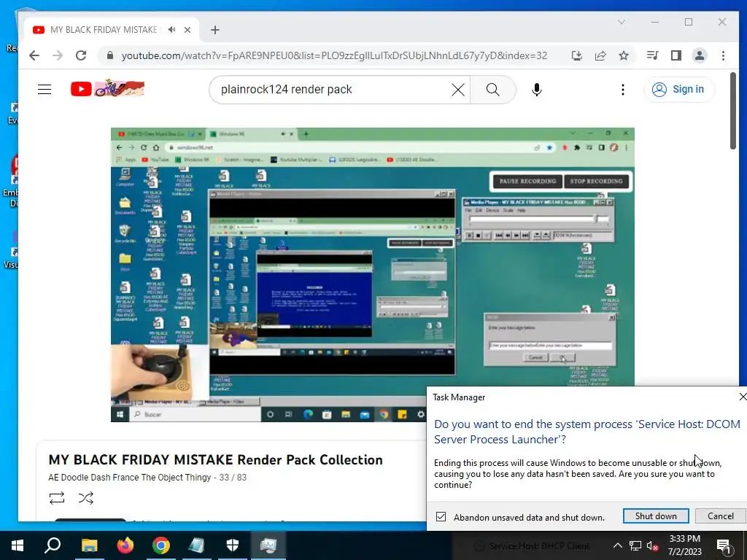View site info via the padlock icon
Screen dimensions: 747x560
[x=110, y=55]
